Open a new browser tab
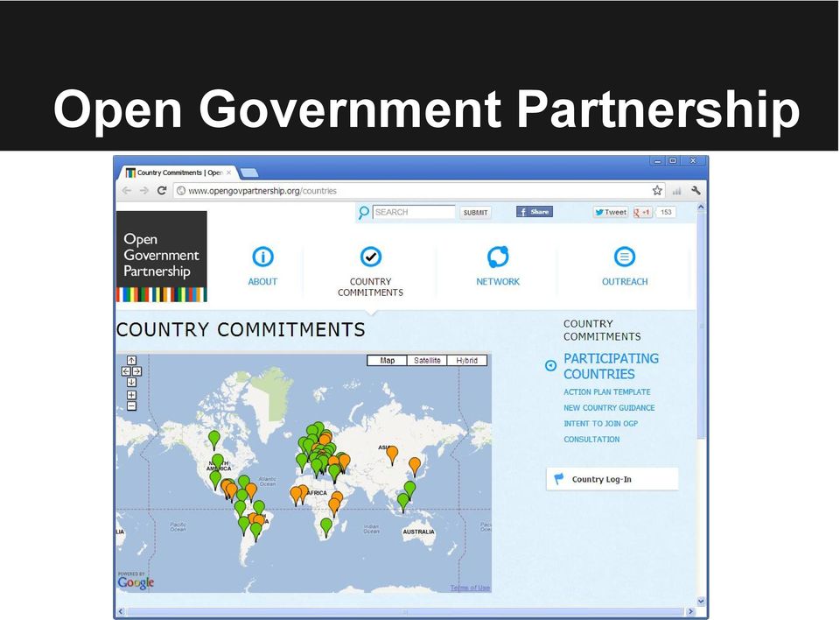This screenshot has height=620, width=840. point(249,173)
